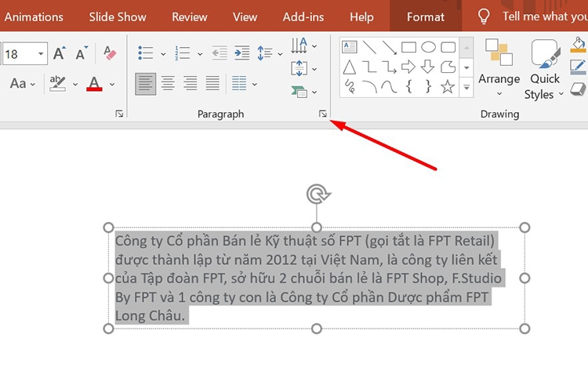The image size is (588, 392).
Task: Open the Text Direction menu
Action: tap(303, 45)
